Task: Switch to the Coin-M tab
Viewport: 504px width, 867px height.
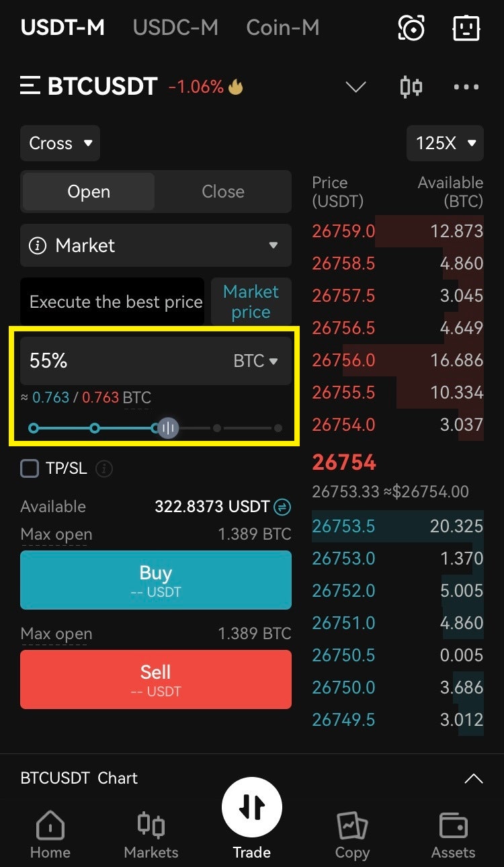Action: click(282, 28)
